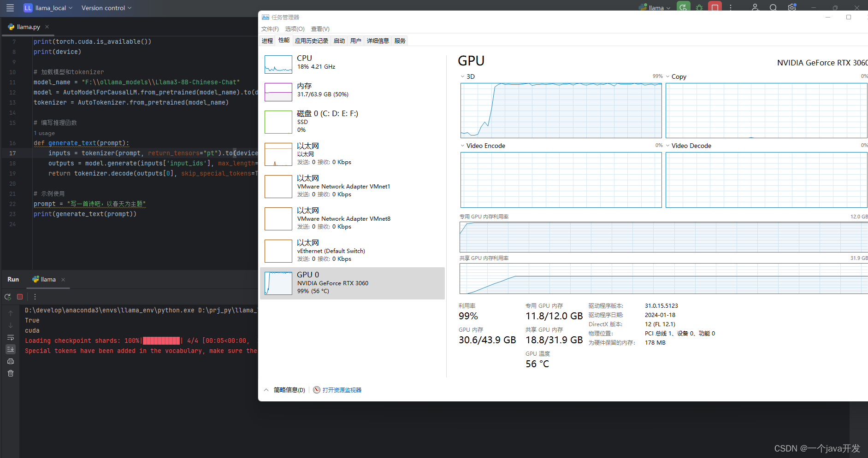Image resolution: width=868 pixels, height=458 pixels.
Task: Switch to 进程 tab
Action: 267,41
